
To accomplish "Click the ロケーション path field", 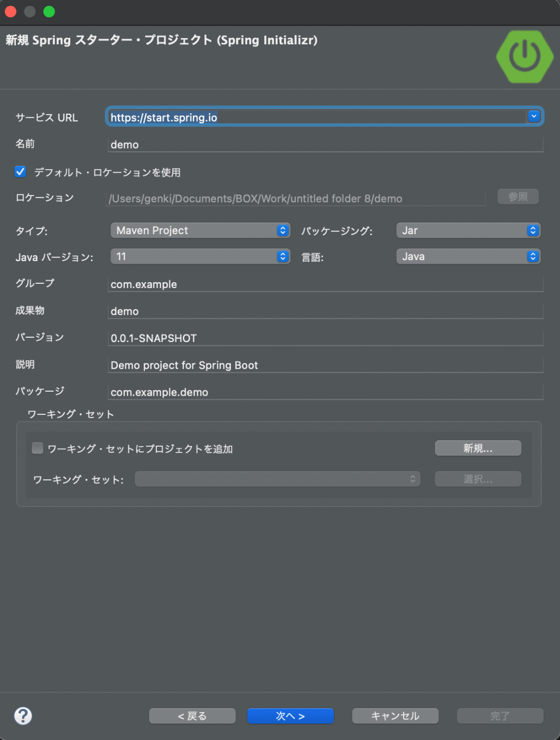I will [x=296, y=198].
